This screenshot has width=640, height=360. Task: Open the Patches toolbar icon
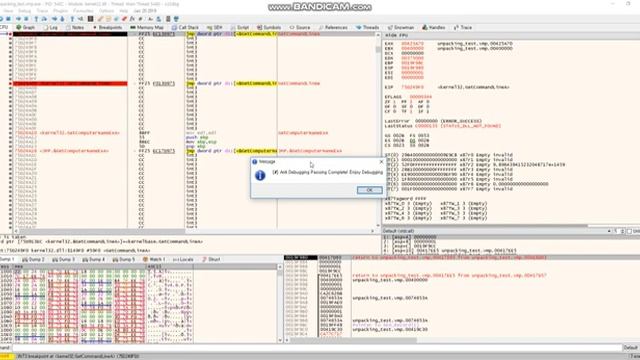pos(100,19)
